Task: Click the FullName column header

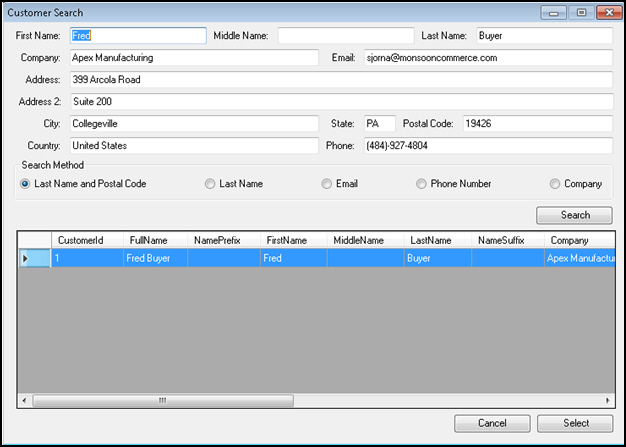Action: coord(155,241)
